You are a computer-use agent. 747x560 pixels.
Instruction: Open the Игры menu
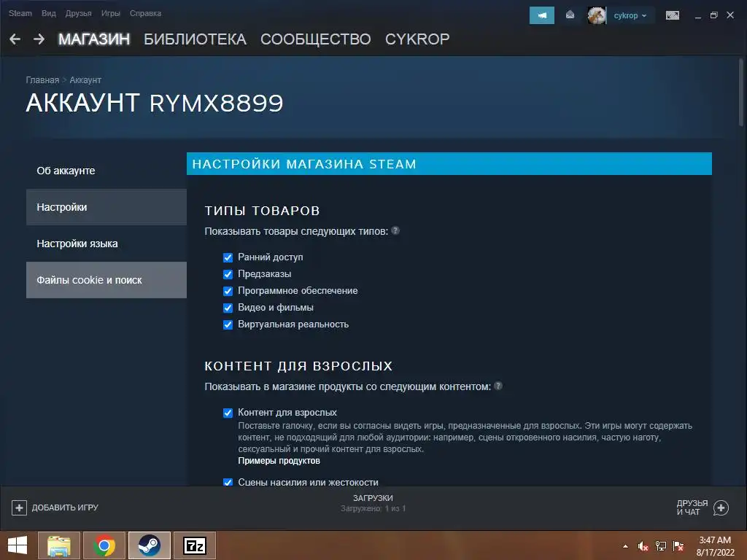(x=111, y=13)
